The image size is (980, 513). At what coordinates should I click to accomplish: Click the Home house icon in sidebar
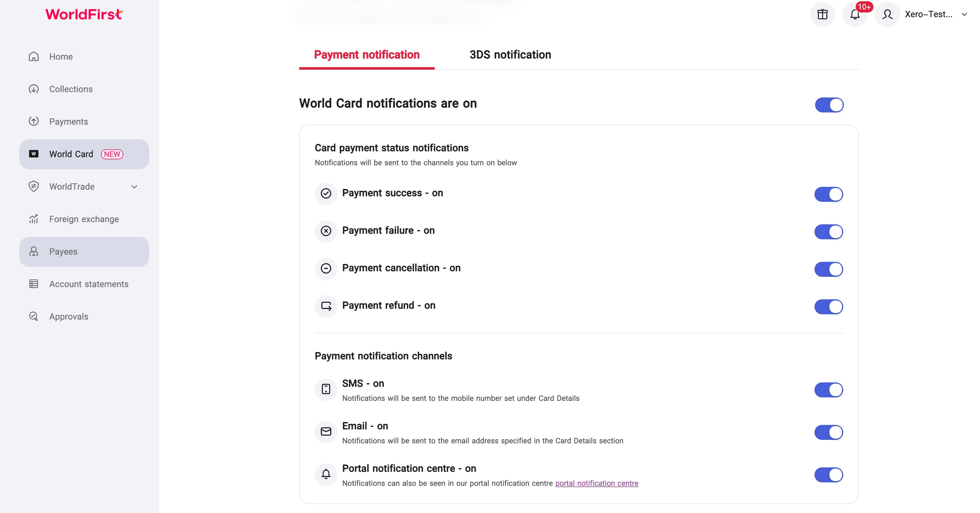[33, 56]
